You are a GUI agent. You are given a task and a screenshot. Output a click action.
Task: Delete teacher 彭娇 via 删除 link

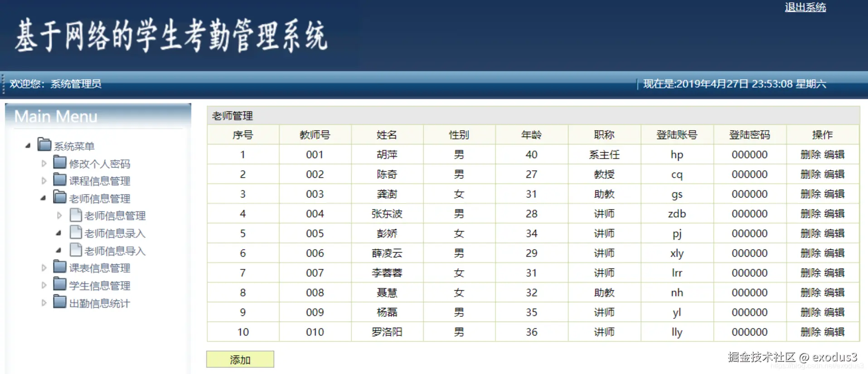811,233
